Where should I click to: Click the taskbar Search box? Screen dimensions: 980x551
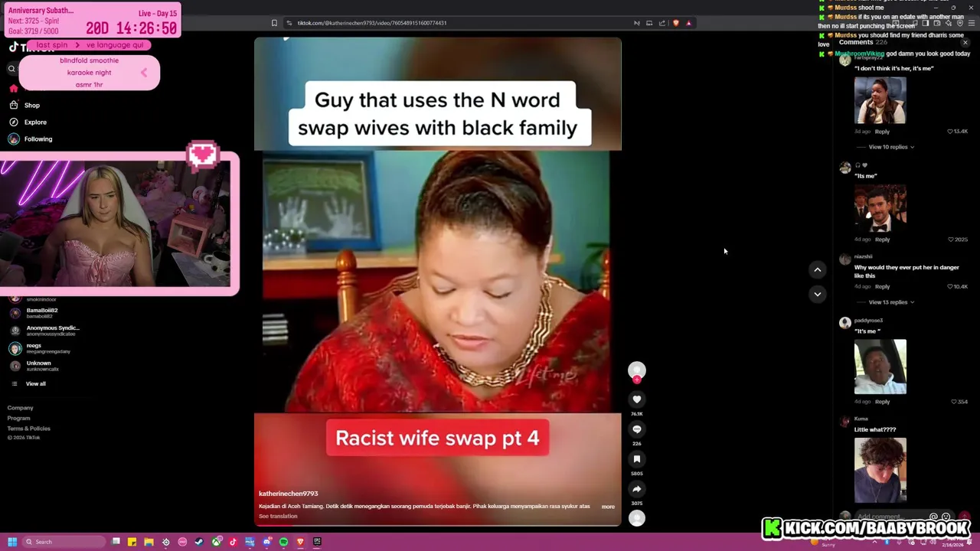coord(64,542)
